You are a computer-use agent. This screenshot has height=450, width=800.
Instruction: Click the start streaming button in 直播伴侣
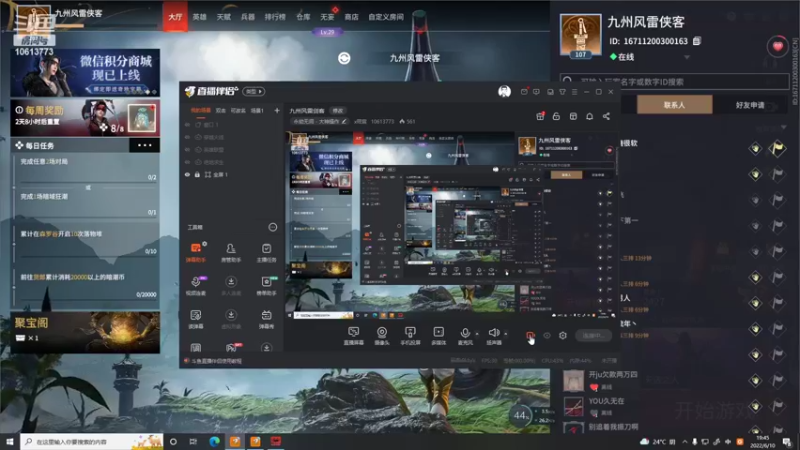pos(594,335)
